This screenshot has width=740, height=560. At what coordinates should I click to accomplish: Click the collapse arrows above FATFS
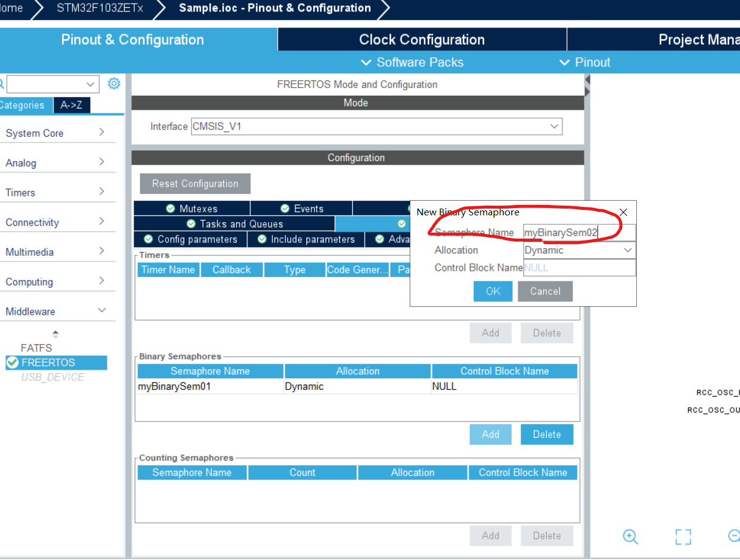(x=56, y=334)
